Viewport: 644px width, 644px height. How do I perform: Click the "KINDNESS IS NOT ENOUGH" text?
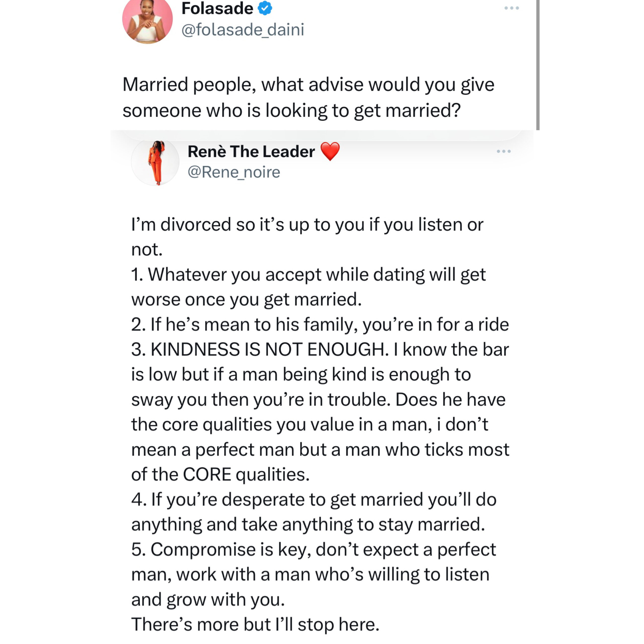pos(270,349)
